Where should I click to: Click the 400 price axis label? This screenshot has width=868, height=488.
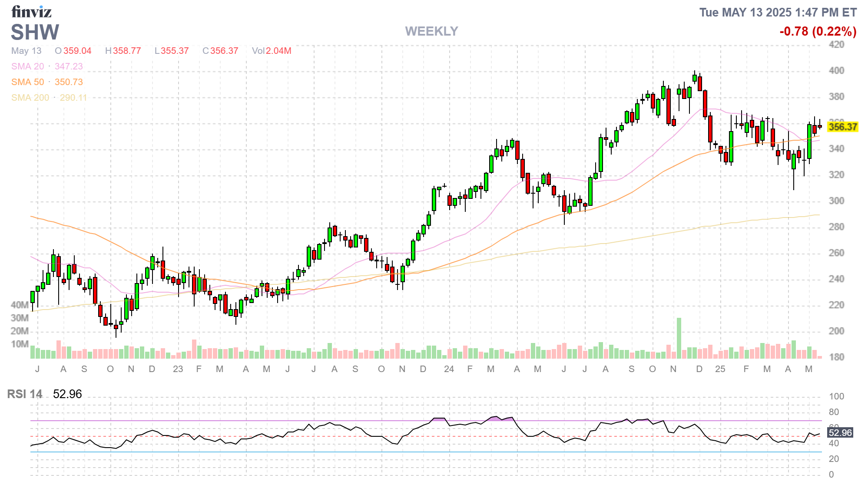pyautogui.click(x=836, y=70)
